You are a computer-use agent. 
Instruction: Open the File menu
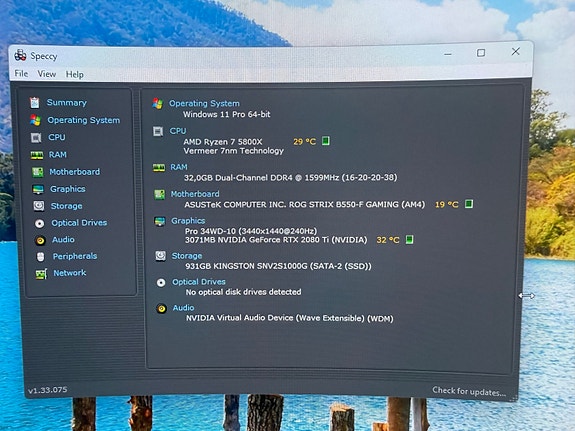click(x=21, y=74)
